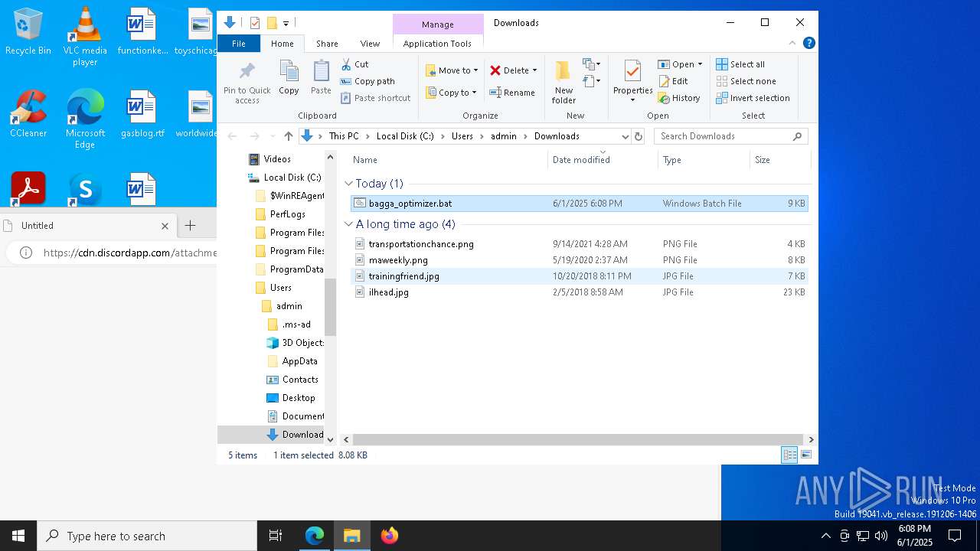Switch to Large icons view in status bar
Viewport: 980px width, 551px height.
(x=805, y=455)
